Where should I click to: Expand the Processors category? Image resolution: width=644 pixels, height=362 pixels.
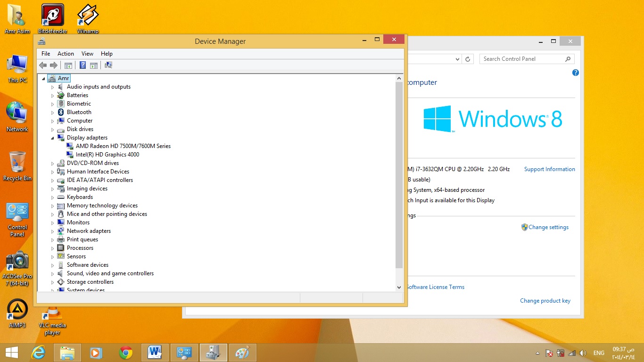pyautogui.click(x=53, y=248)
